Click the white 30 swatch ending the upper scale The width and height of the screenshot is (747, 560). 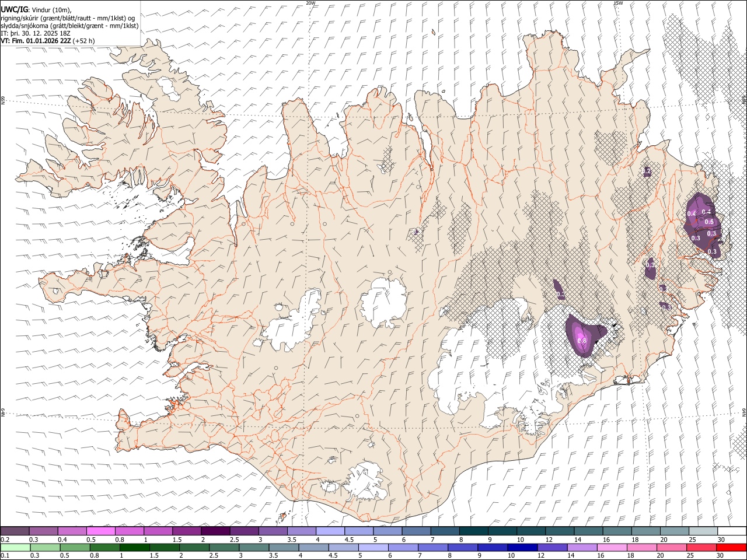click(732, 531)
